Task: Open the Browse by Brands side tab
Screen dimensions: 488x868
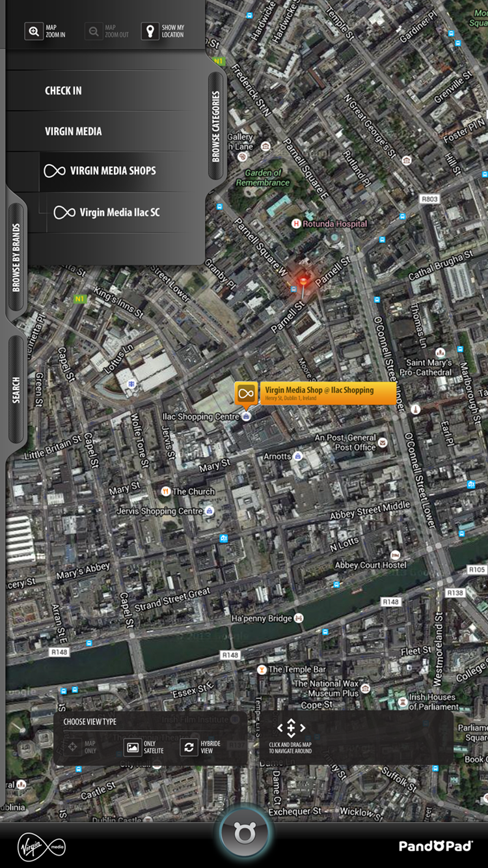Action: pos(16,258)
